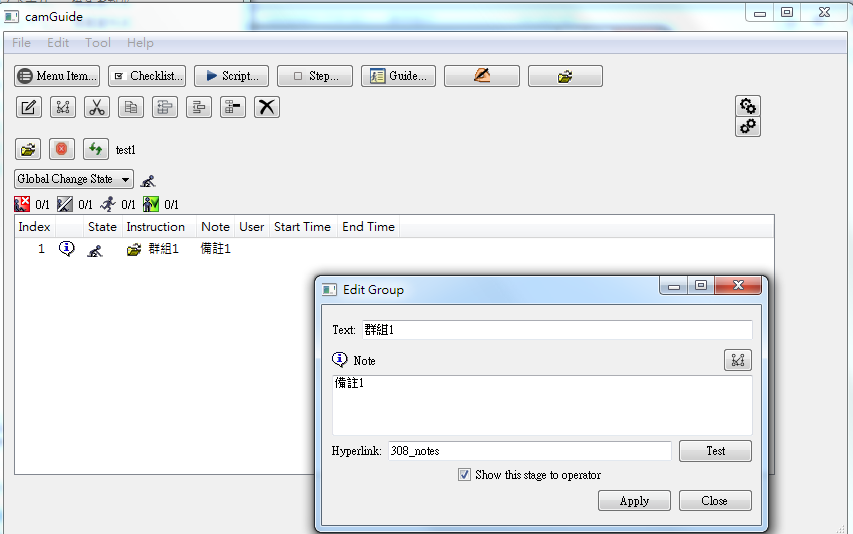Click the indent-right tree icon
This screenshot has width=853, height=534.
199,107
